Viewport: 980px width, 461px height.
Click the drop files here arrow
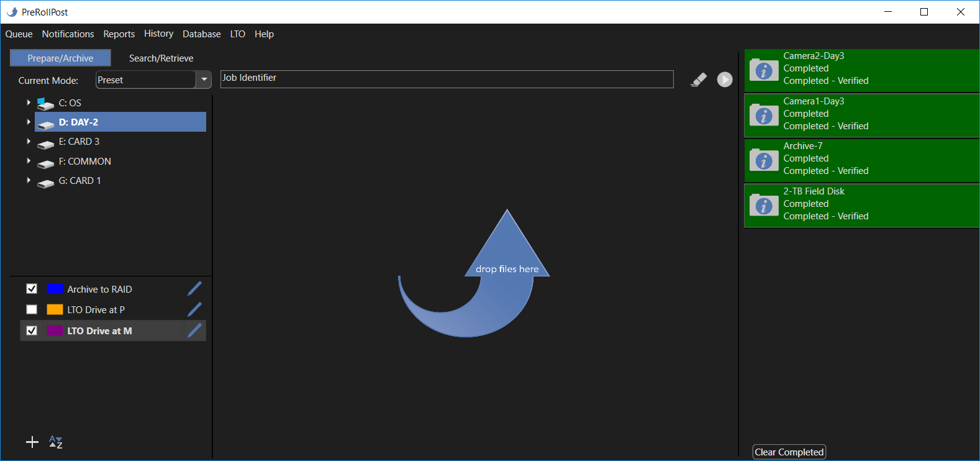coord(474,273)
